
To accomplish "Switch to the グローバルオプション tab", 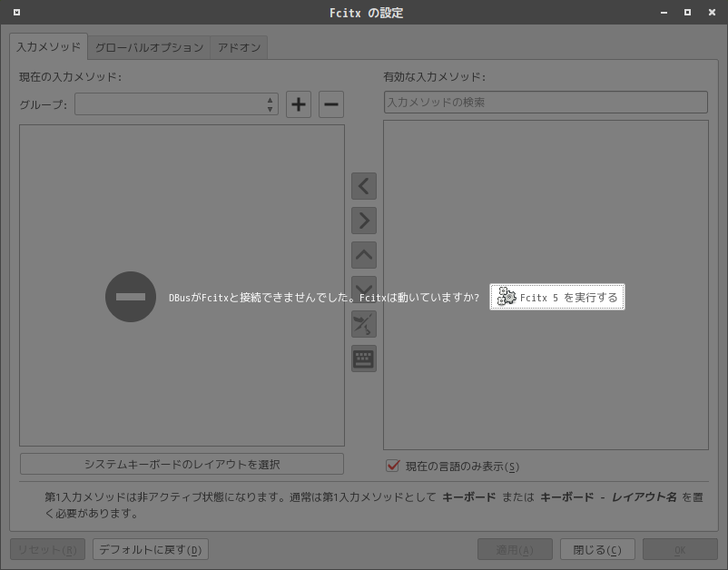I will pyautogui.click(x=149, y=47).
